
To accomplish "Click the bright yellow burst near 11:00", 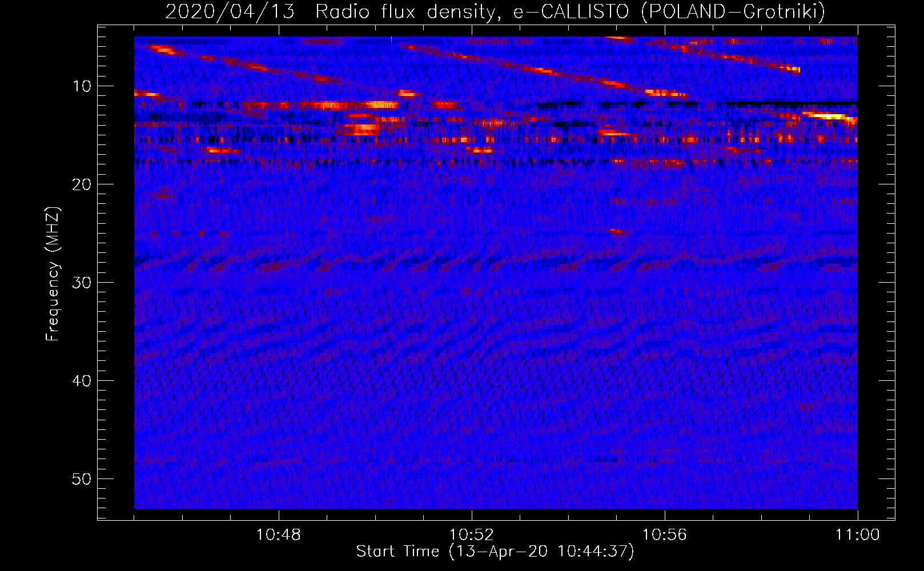I will coord(829,116).
